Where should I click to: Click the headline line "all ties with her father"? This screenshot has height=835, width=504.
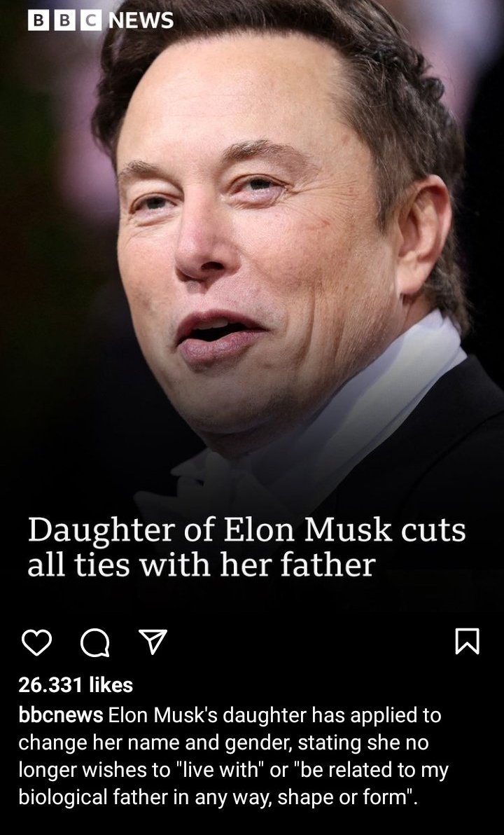[201, 565]
